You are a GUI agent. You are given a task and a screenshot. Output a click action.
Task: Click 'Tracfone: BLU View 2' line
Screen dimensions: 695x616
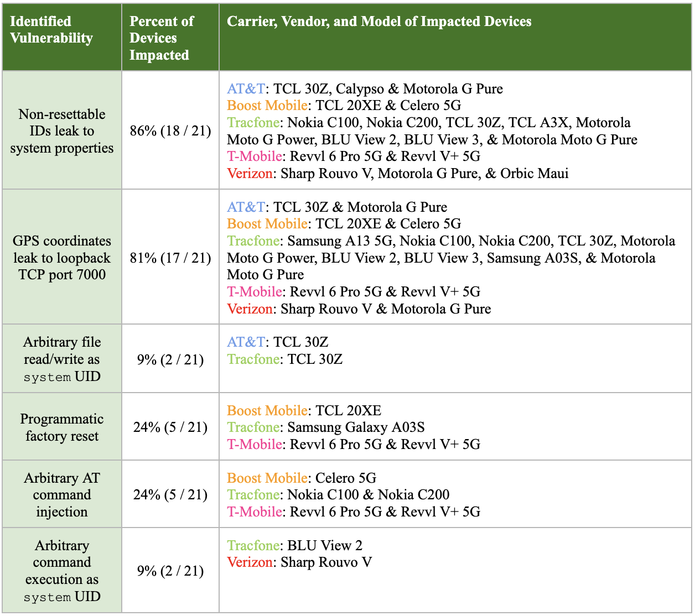click(294, 545)
